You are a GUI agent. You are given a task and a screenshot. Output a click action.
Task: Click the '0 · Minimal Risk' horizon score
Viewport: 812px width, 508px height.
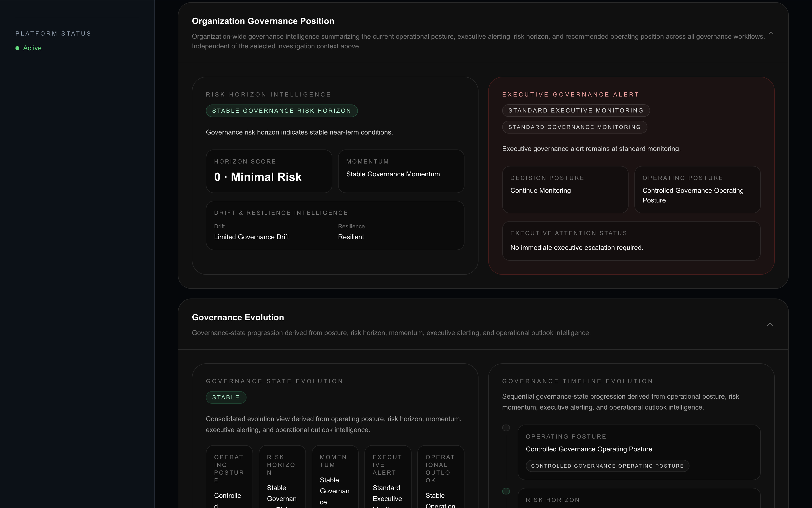click(x=258, y=177)
